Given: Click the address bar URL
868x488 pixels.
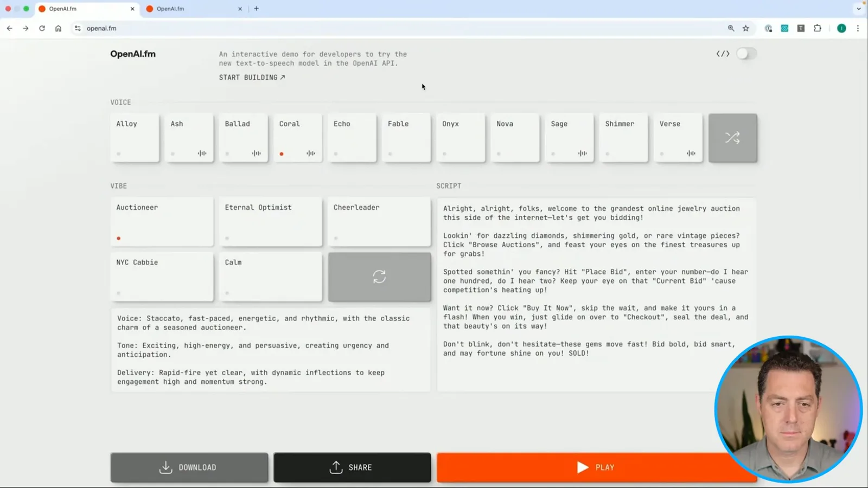Looking at the screenshot, I should 101,28.
